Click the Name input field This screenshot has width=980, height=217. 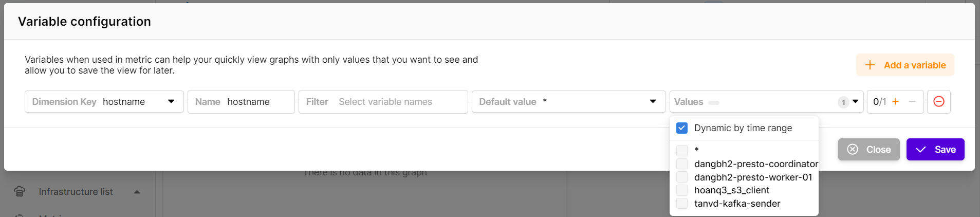click(x=257, y=102)
